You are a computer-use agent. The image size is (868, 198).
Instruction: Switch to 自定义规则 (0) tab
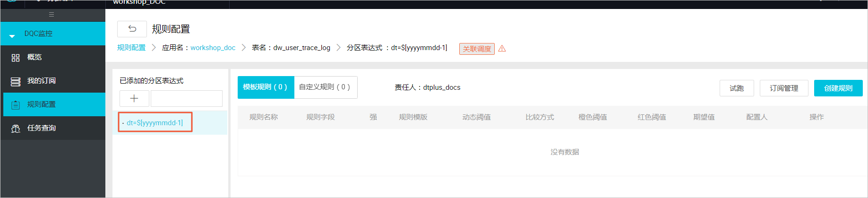pyautogui.click(x=325, y=87)
